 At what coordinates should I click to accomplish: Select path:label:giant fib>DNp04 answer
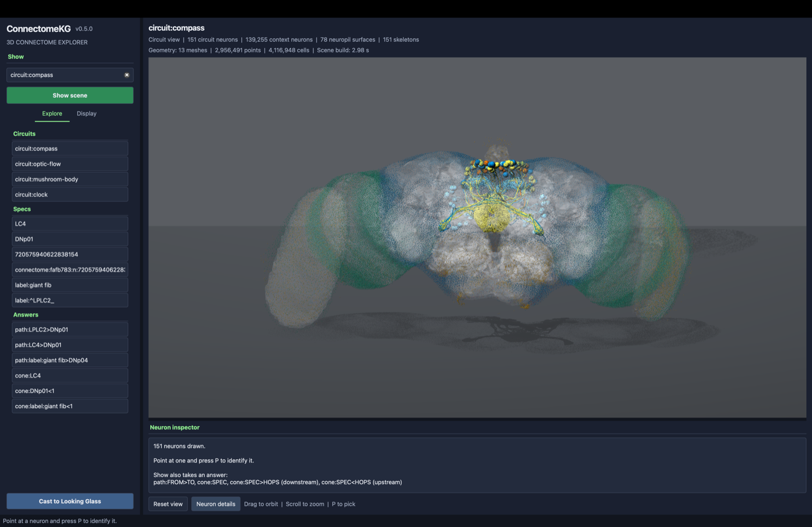pos(70,360)
